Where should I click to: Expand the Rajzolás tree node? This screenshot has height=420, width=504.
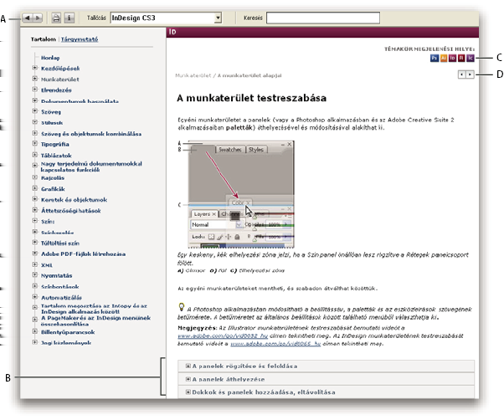[x=34, y=177]
